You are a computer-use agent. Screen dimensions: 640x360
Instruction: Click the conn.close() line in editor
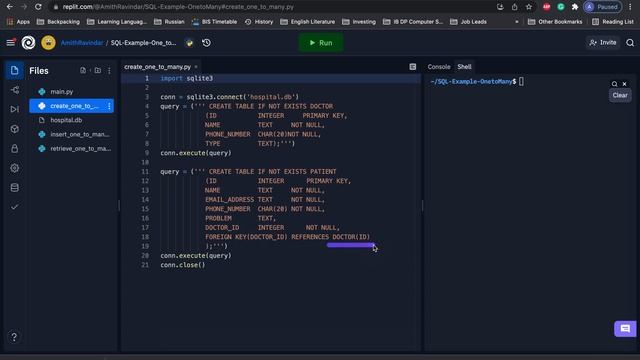(183, 265)
